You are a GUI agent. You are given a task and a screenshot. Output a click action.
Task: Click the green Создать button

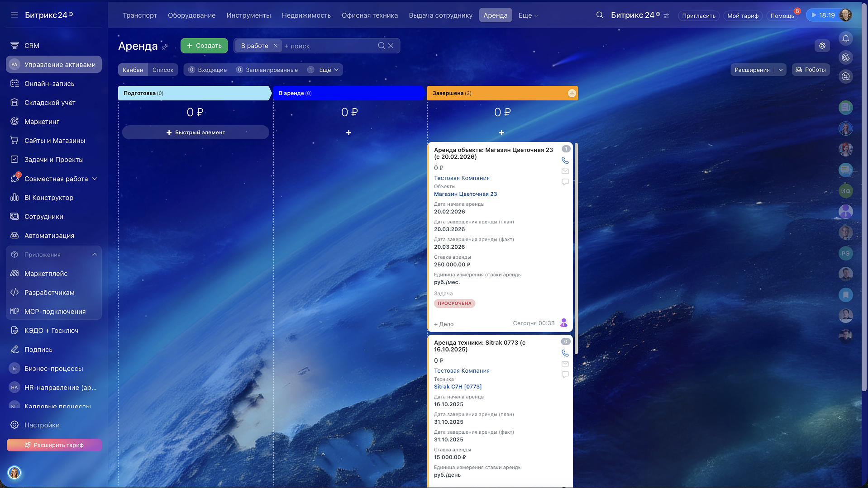(204, 46)
